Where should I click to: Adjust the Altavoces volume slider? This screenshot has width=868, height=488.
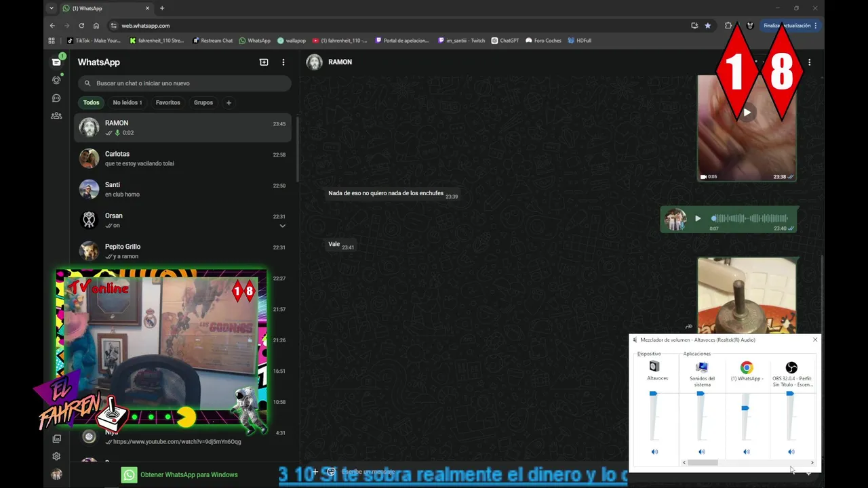[x=653, y=393]
